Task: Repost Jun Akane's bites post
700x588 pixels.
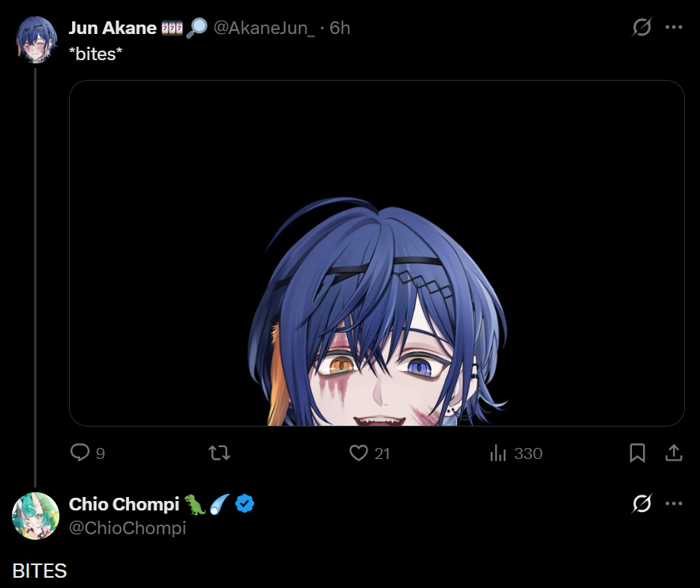Action: coord(219,453)
